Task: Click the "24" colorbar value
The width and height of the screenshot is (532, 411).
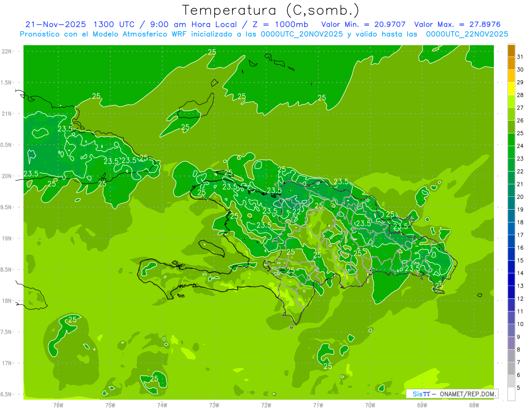Action: click(520, 146)
